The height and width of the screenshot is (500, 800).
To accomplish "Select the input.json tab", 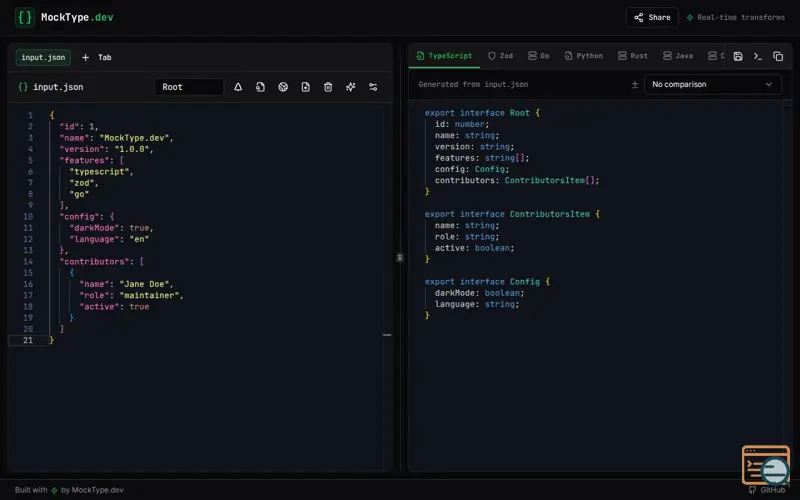I will 43,57.
